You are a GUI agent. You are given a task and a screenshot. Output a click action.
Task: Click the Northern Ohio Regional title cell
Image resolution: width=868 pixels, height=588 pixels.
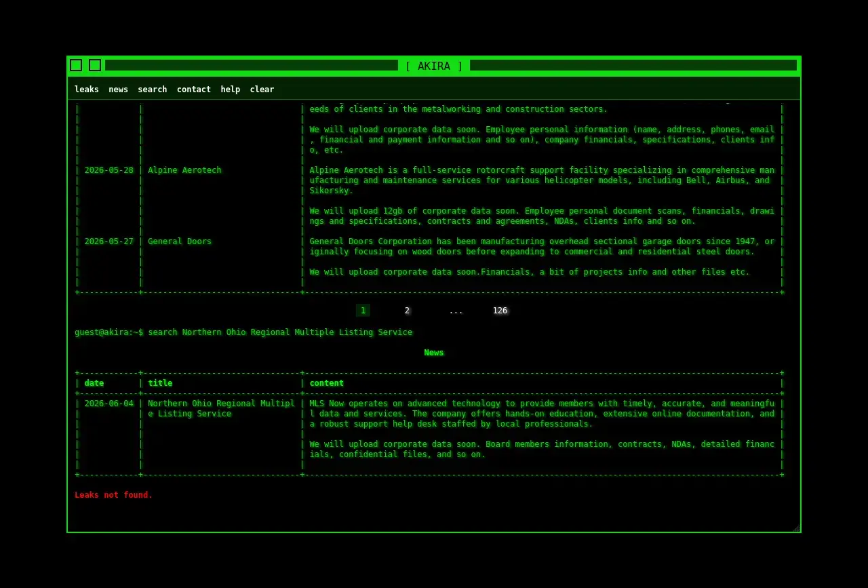pos(221,408)
